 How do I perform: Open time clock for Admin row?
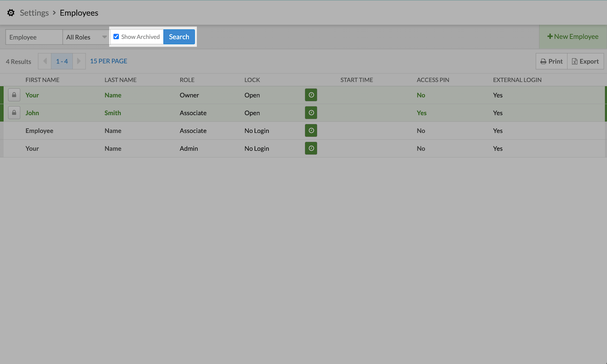tap(311, 148)
